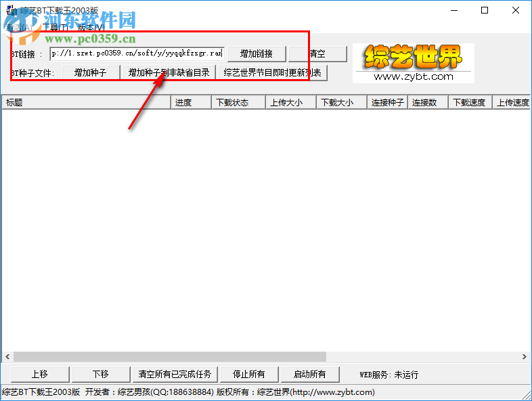Click the 下移 button
The image size is (532, 401).
click(x=101, y=374)
